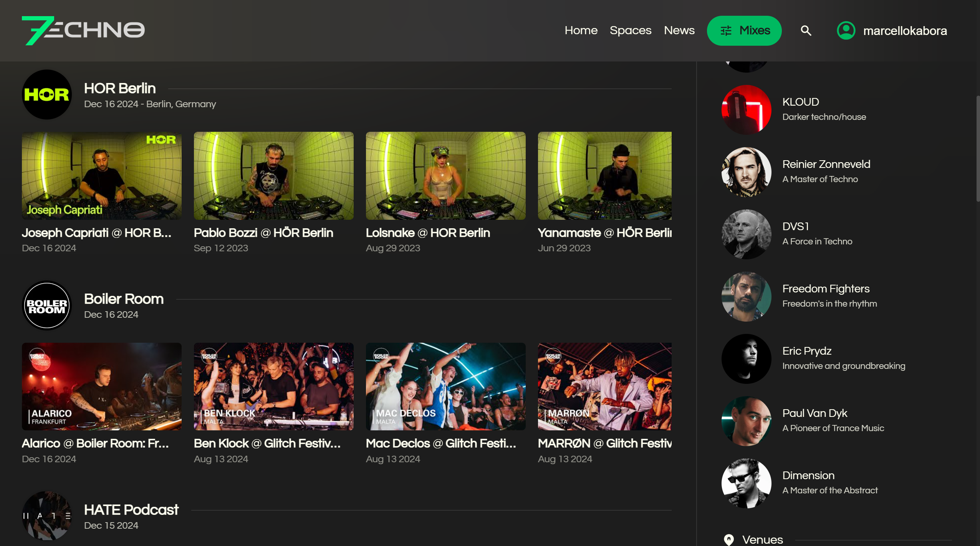Open marcellokabora account name

(905, 31)
